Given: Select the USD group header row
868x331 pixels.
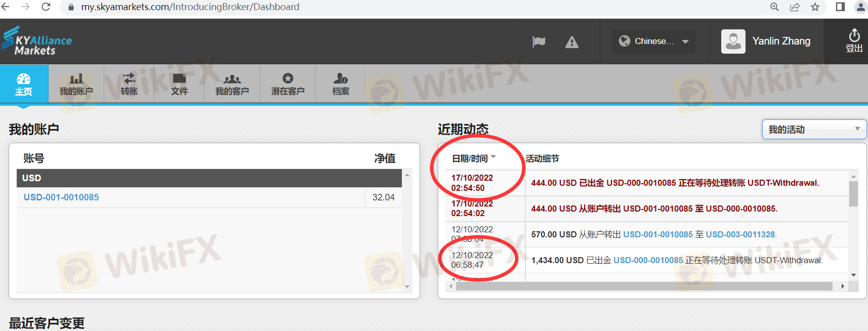Looking at the screenshot, I should 210,178.
